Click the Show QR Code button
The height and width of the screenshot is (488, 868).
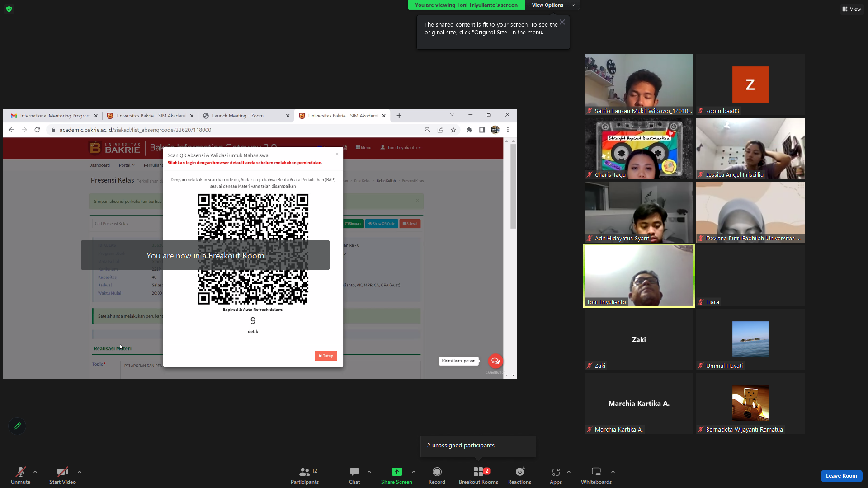(x=382, y=224)
